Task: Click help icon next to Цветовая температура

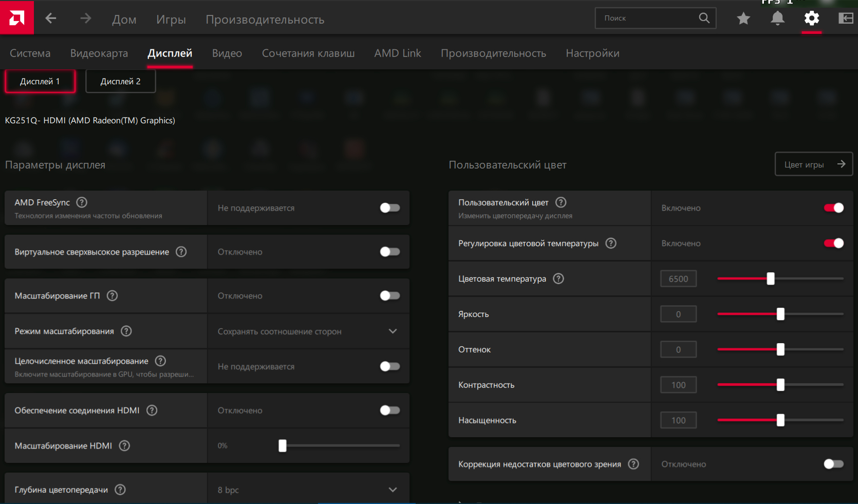Action: coord(558,278)
